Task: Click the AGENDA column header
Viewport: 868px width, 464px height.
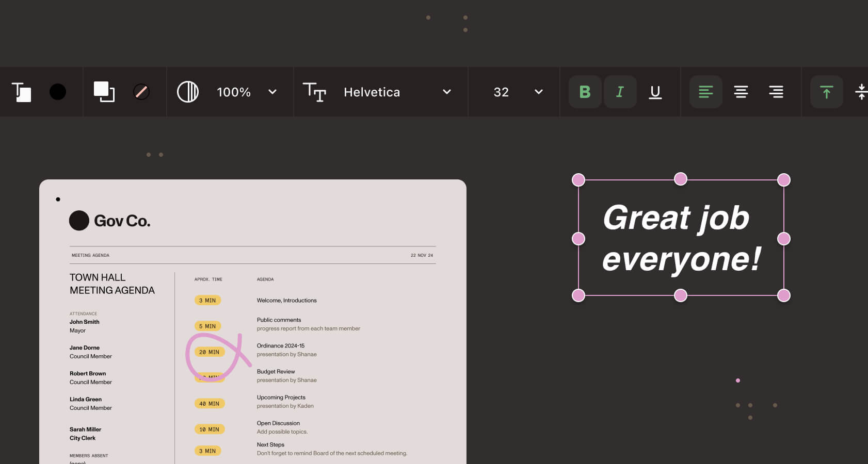Action: (265, 279)
